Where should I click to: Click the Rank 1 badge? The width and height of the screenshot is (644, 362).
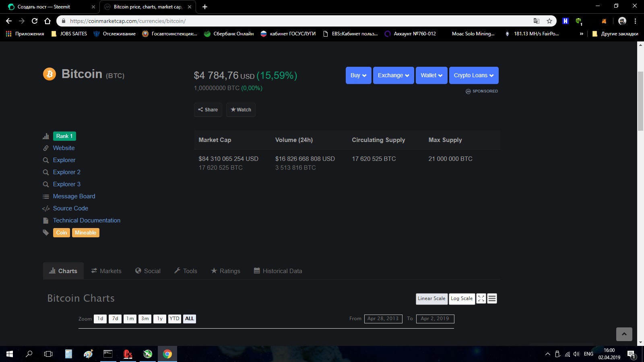64,136
